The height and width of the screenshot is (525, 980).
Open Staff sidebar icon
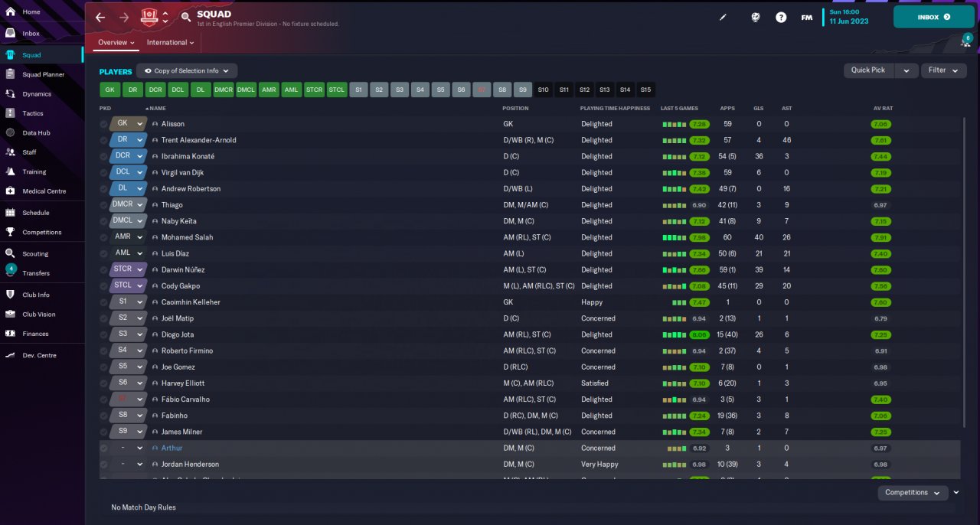[x=10, y=152]
